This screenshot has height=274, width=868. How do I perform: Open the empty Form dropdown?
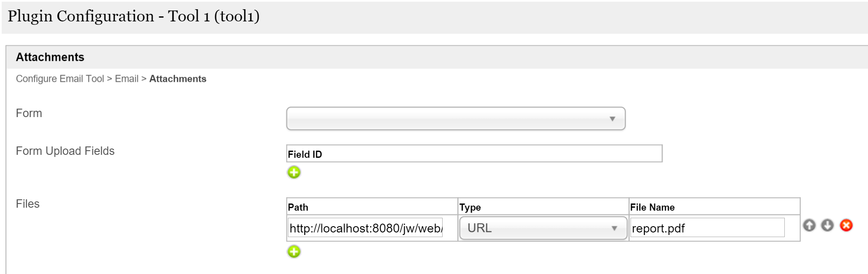pos(456,119)
